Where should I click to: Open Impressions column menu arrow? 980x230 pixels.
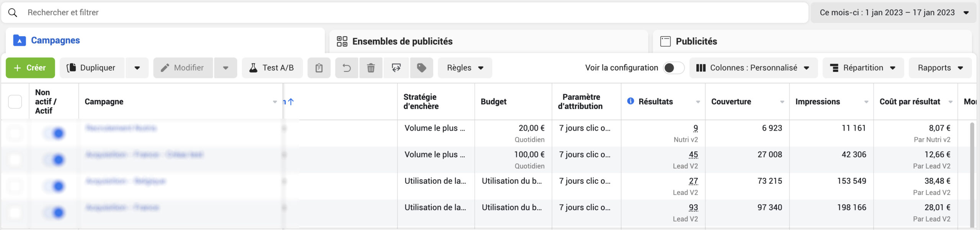(x=866, y=102)
